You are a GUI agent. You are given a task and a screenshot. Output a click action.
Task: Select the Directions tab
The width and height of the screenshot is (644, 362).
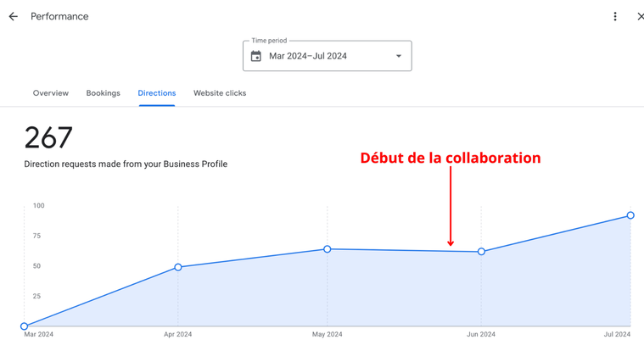(157, 93)
